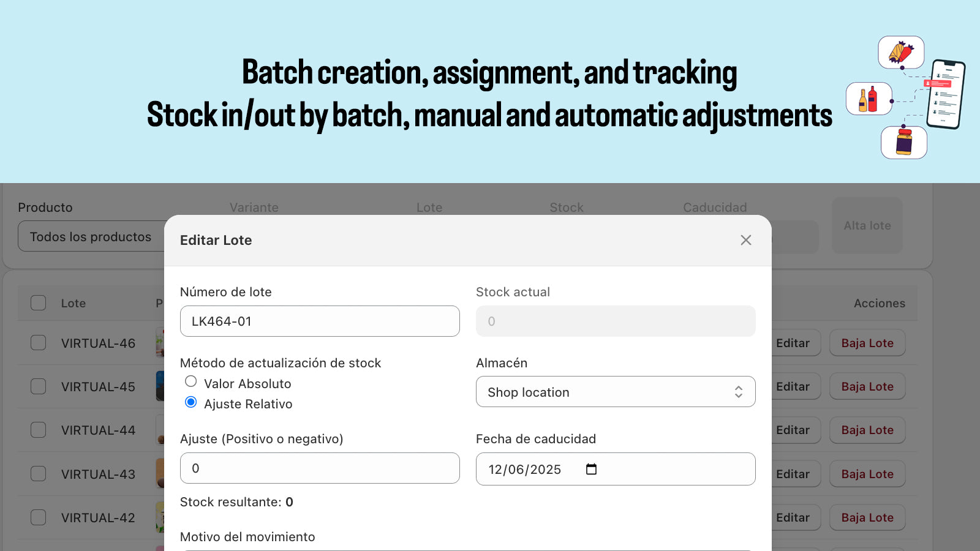Open the calendar picker for expiry date

[591, 469]
